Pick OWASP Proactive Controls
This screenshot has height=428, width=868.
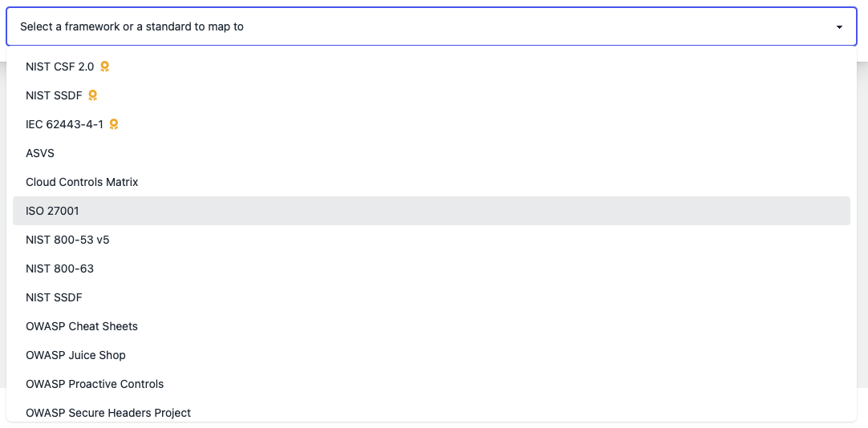point(95,384)
